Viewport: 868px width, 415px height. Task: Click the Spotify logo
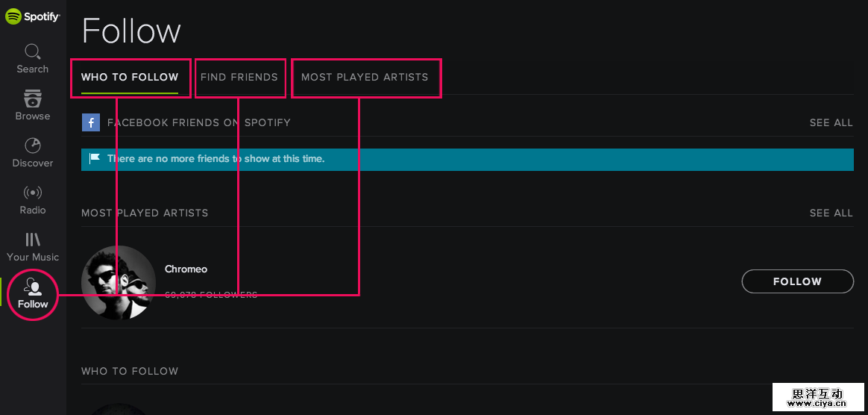[x=33, y=16]
